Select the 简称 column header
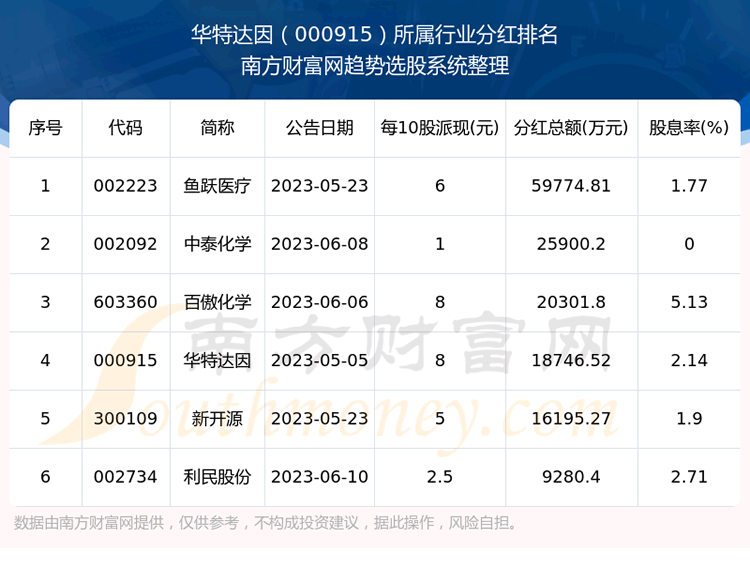 pyautogui.click(x=217, y=128)
